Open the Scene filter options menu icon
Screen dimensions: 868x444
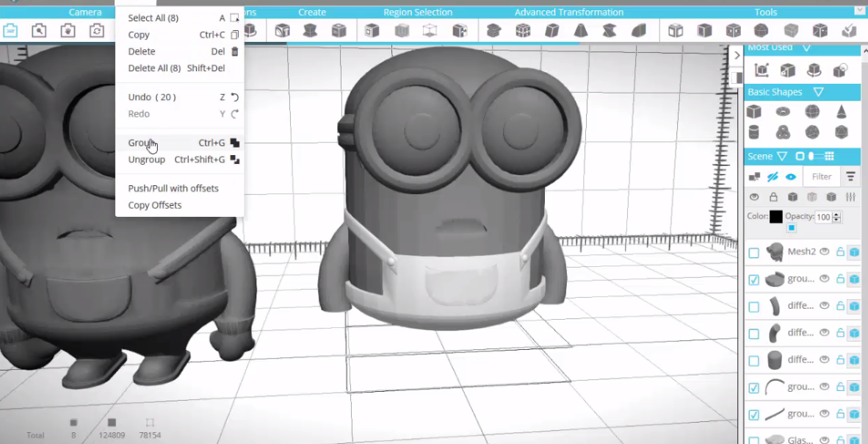(x=851, y=177)
